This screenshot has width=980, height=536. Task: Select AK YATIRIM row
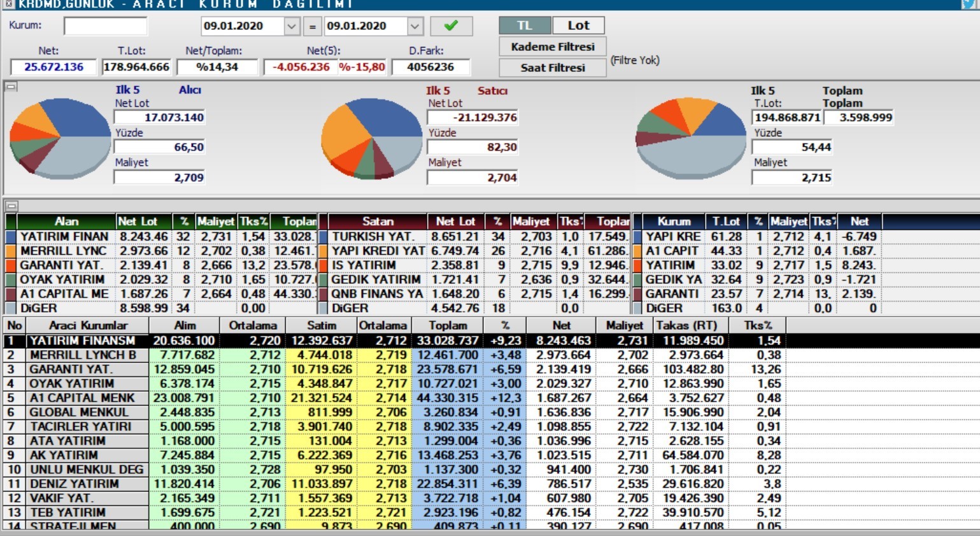point(395,455)
